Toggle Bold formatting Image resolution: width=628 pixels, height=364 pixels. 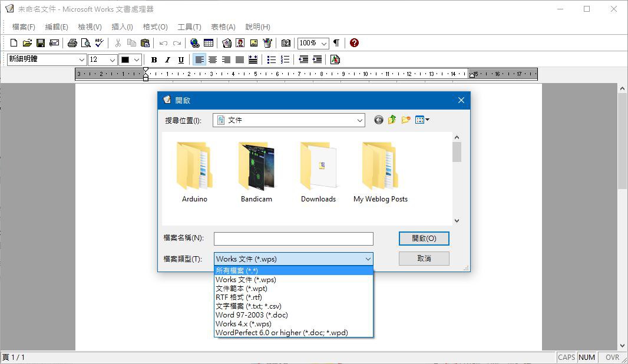154,59
